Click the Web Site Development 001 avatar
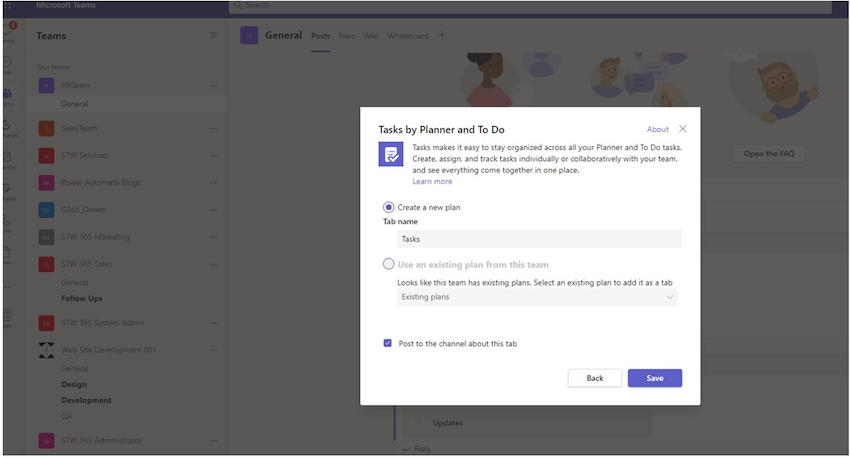The width and height of the screenshot is (850, 458). pyautogui.click(x=46, y=350)
